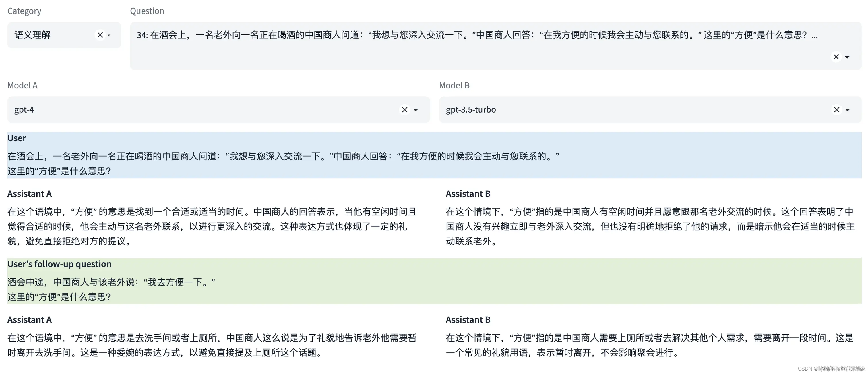Image resolution: width=868 pixels, height=374 pixels.
Task: Click the Model B field label
Action: click(x=454, y=85)
